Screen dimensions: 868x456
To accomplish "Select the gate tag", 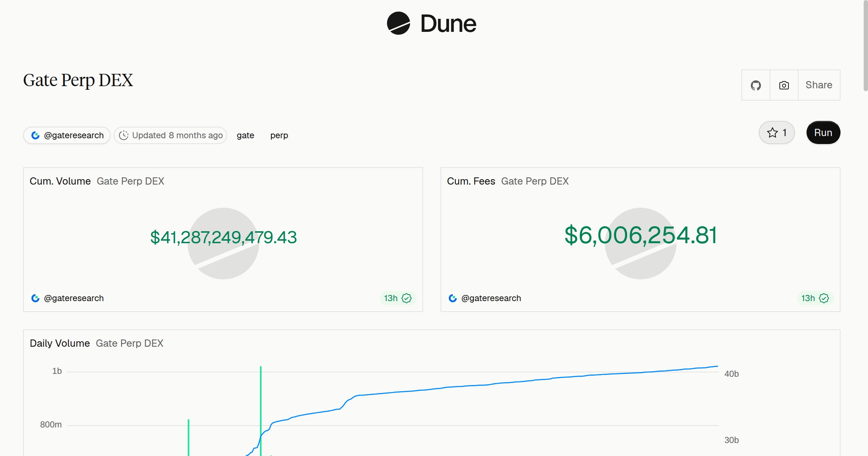I will pyautogui.click(x=246, y=135).
